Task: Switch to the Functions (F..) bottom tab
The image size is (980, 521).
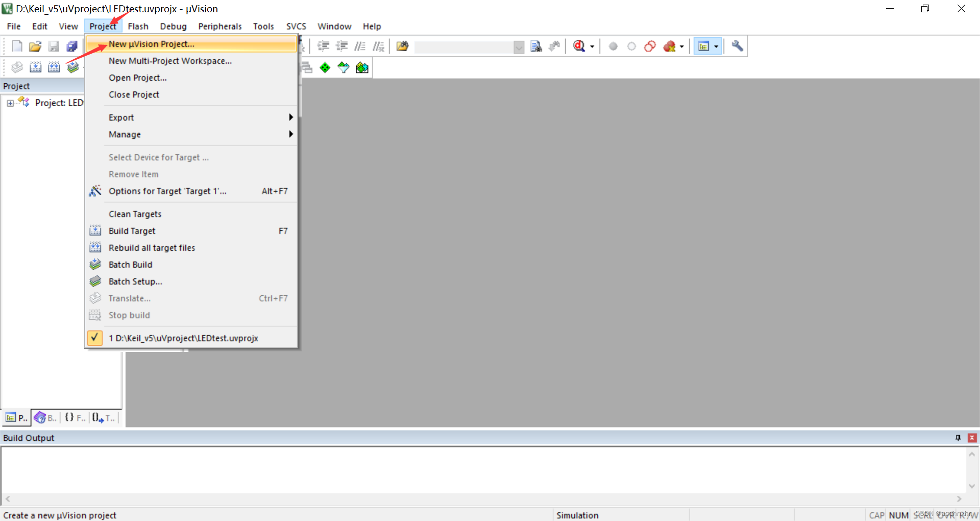Action: [x=75, y=418]
